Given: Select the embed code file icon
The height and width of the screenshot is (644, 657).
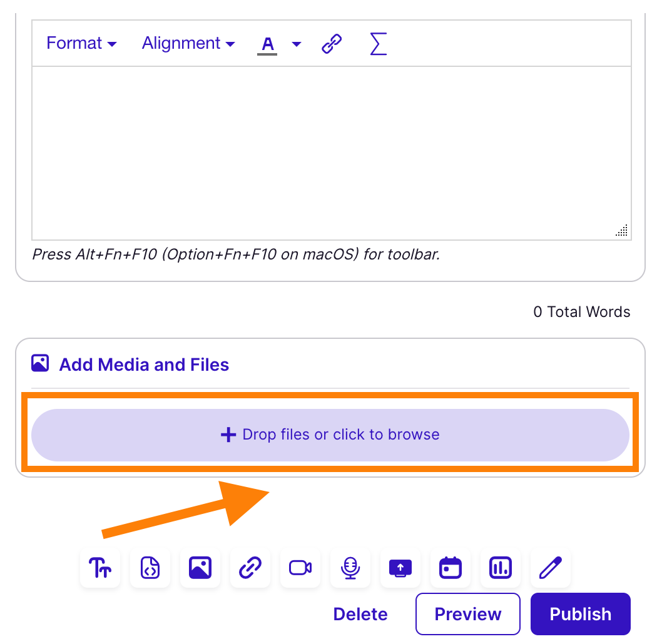Looking at the screenshot, I should point(150,568).
